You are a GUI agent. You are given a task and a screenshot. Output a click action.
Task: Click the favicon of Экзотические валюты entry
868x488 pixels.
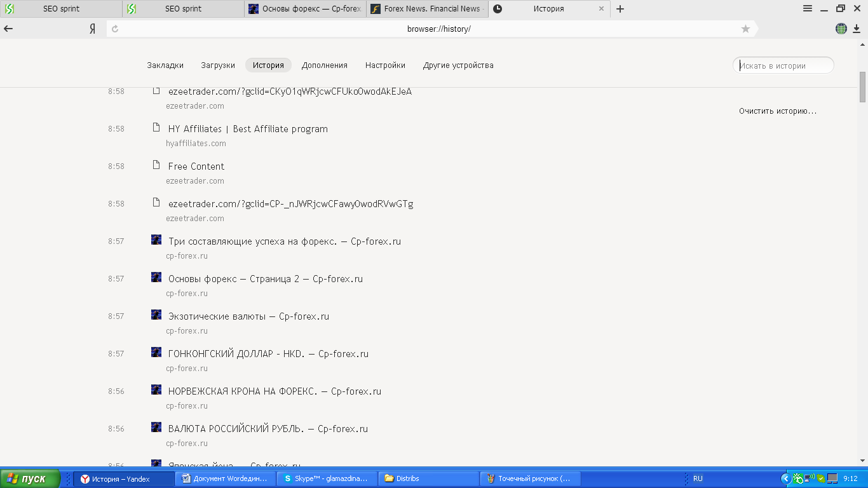(x=156, y=315)
